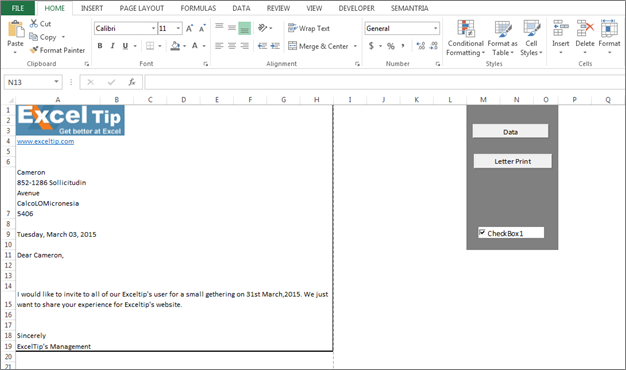Open the General number format dropdown
The image size is (626, 370).
coord(435,28)
